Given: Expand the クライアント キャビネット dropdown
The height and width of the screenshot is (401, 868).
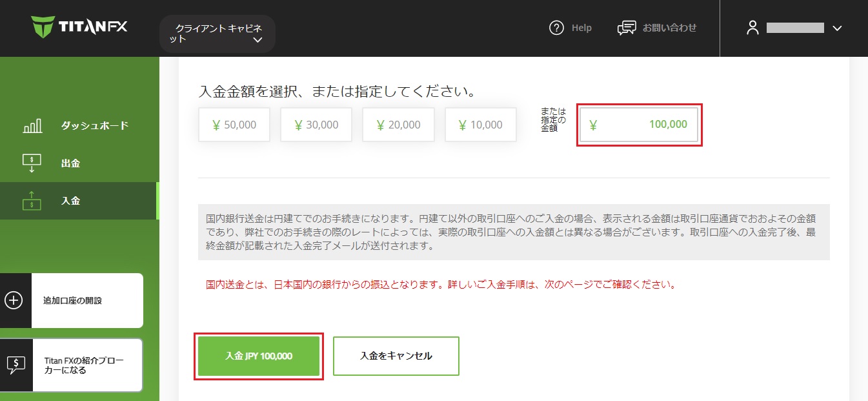Looking at the screenshot, I should 217,34.
